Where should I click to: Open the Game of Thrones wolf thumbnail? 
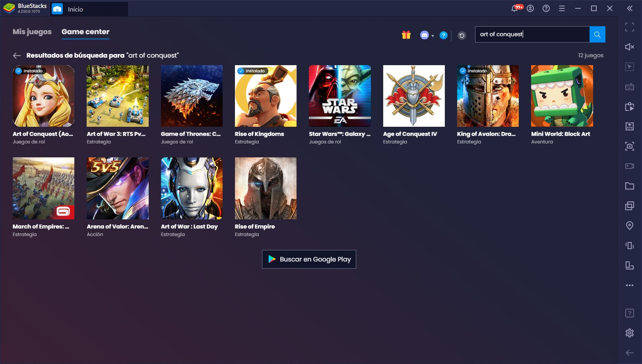[x=192, y=96]
